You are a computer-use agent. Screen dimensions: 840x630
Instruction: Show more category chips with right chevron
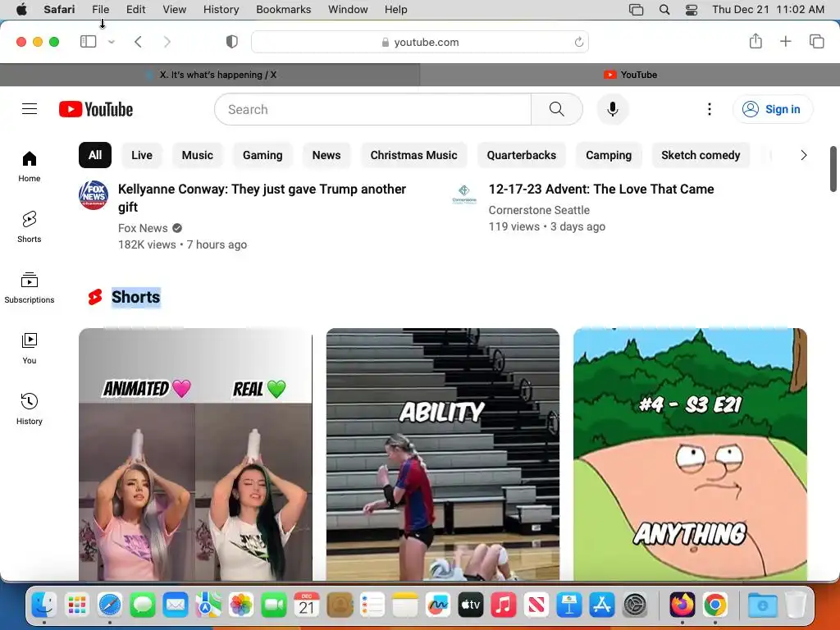coord(804,155)
